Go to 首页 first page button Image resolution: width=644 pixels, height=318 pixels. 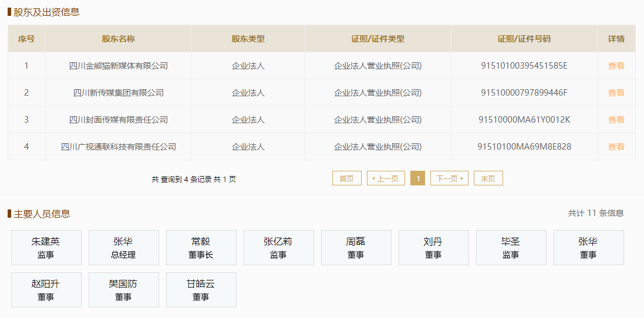click(346, 178)
